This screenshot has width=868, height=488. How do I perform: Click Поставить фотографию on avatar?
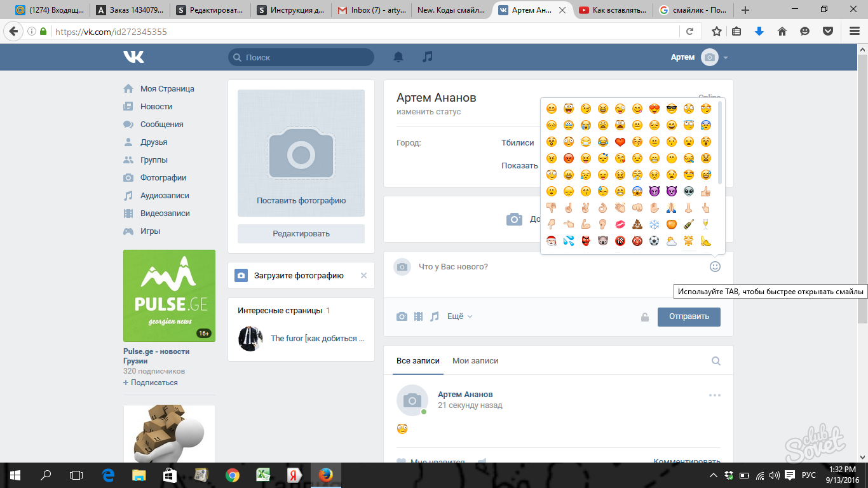(x=301, y=201)
